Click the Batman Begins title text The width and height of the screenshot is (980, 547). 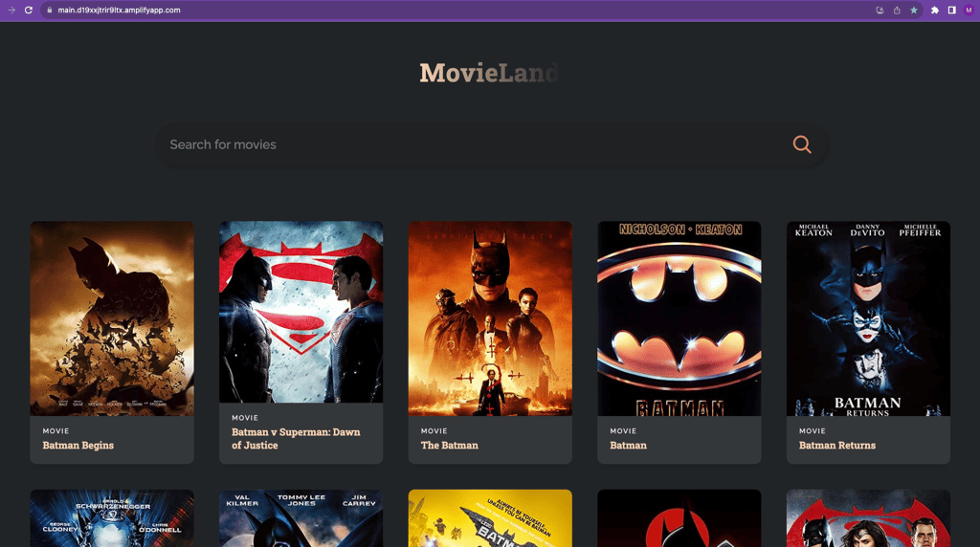pyautogui.click(x=78, y=446)
